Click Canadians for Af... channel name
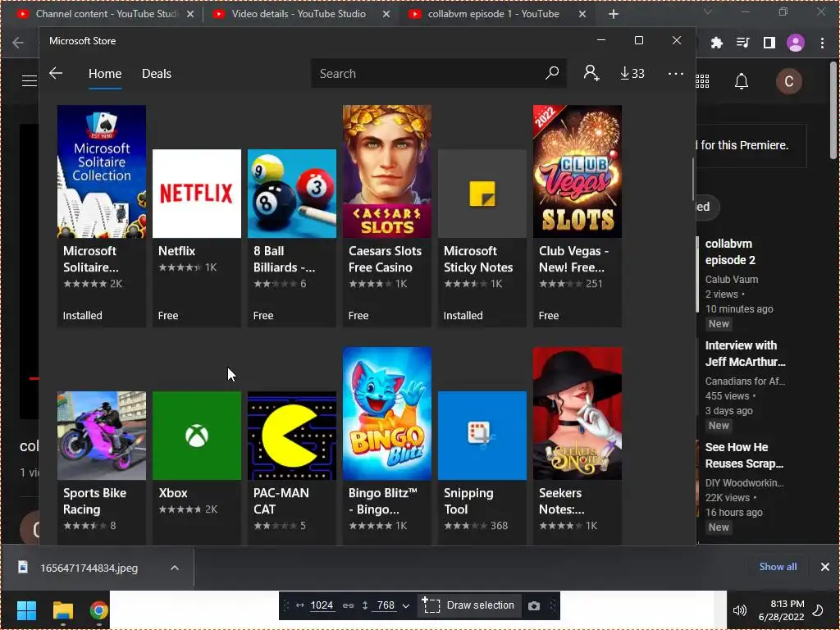Viewport: 840px width, 630px height. point(745,381)
